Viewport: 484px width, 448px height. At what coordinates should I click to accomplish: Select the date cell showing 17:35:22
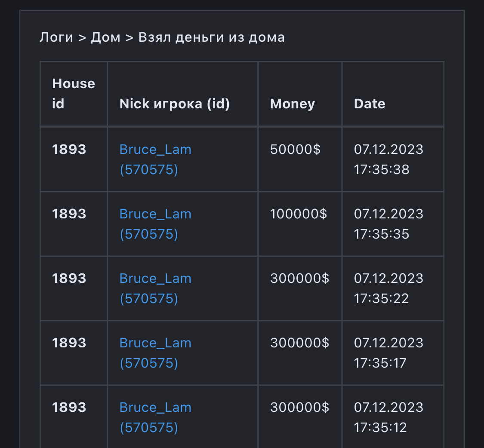coord(388,288)
